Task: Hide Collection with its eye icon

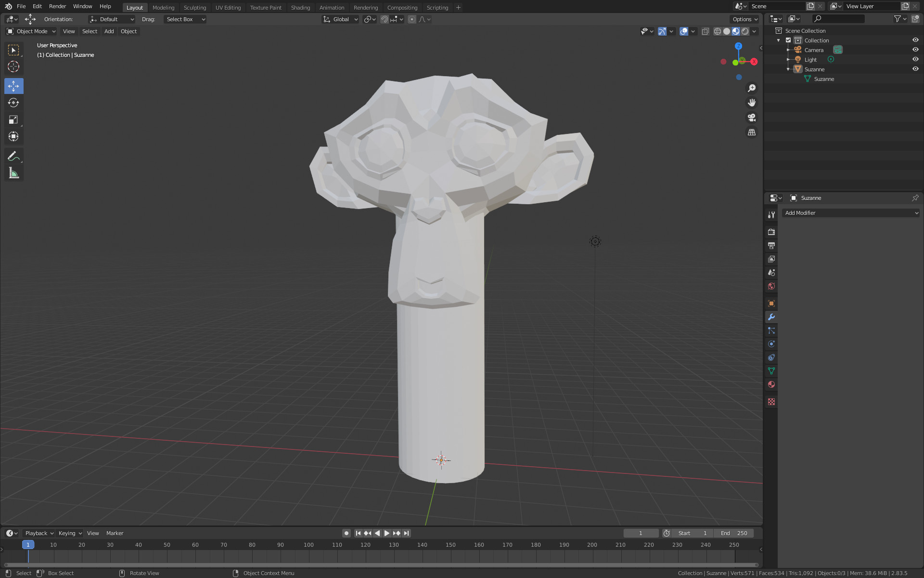Action: click(915, 40)
